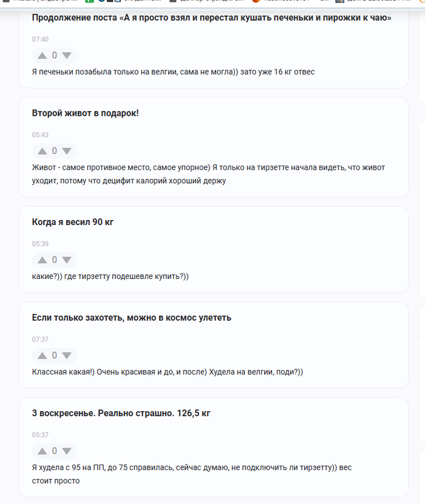
Task: Click the 07:37 comment timestamp
Action: (x=40, y=339)
